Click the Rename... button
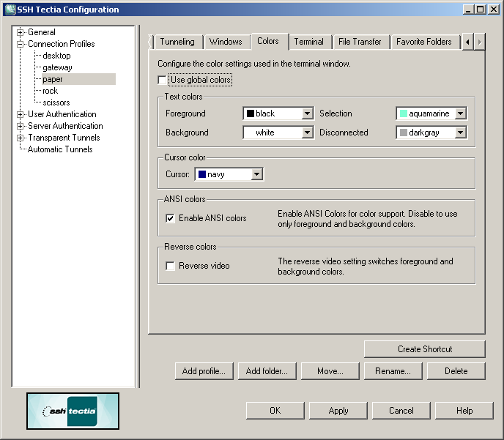Viewport: 504px width, 440px height. [x=393, y=371]
